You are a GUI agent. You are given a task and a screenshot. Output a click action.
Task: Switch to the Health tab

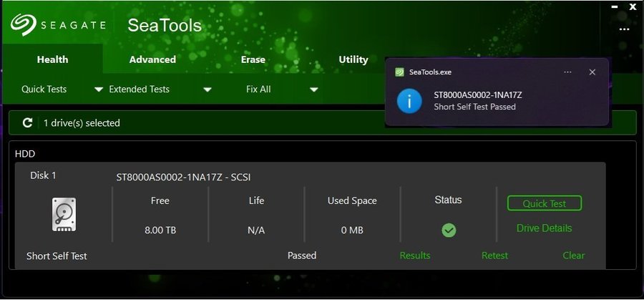52,59
